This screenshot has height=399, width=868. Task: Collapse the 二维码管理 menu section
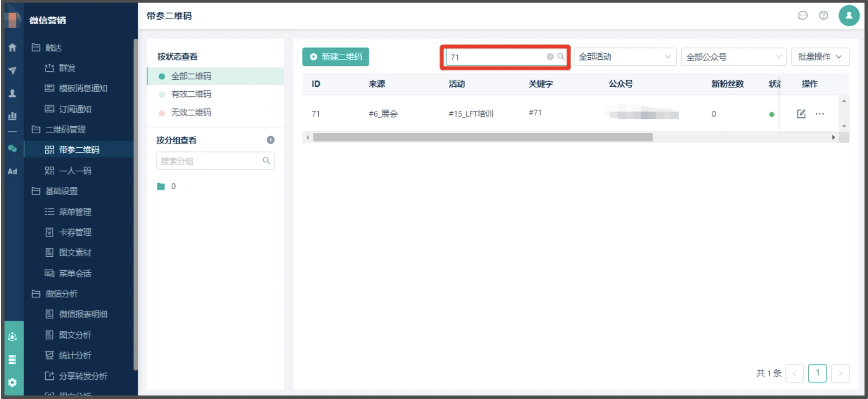coord(59,130)
